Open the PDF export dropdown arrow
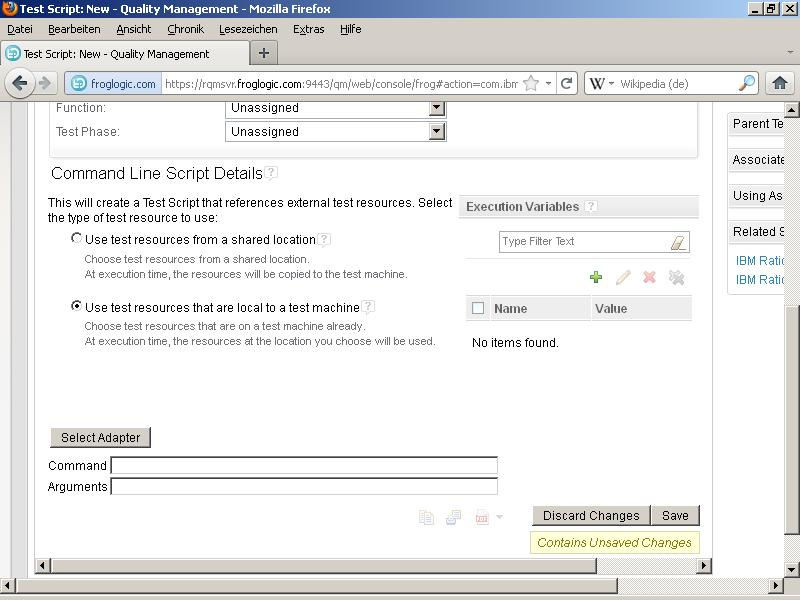 click(499, 518)
